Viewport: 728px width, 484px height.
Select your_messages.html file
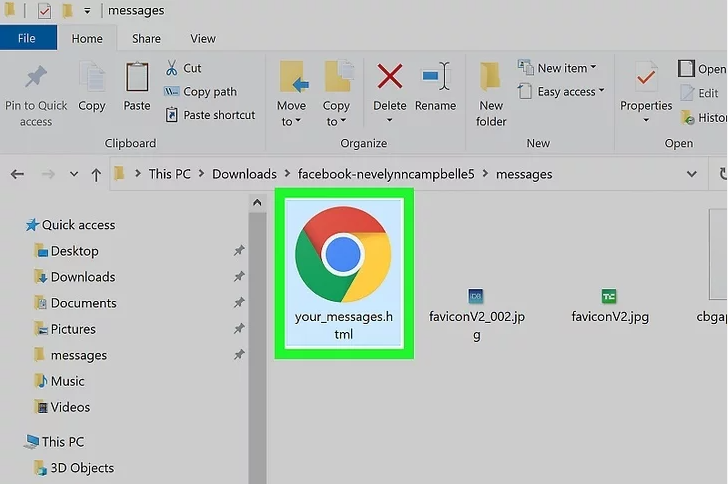click(x=344, y=273)
